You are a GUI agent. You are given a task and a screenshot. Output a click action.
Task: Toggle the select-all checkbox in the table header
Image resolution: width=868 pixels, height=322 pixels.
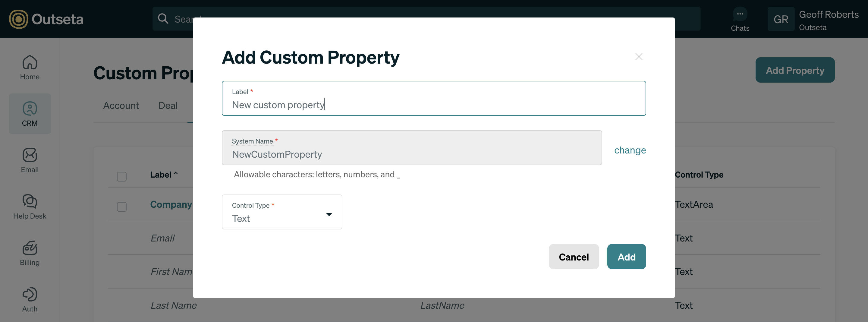[122, 176]
